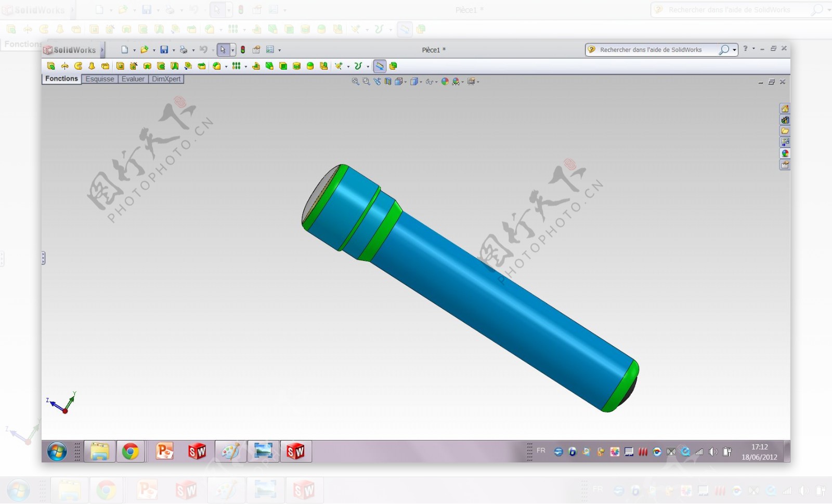Click the Fillet feature tool

(x=217, y=66)
